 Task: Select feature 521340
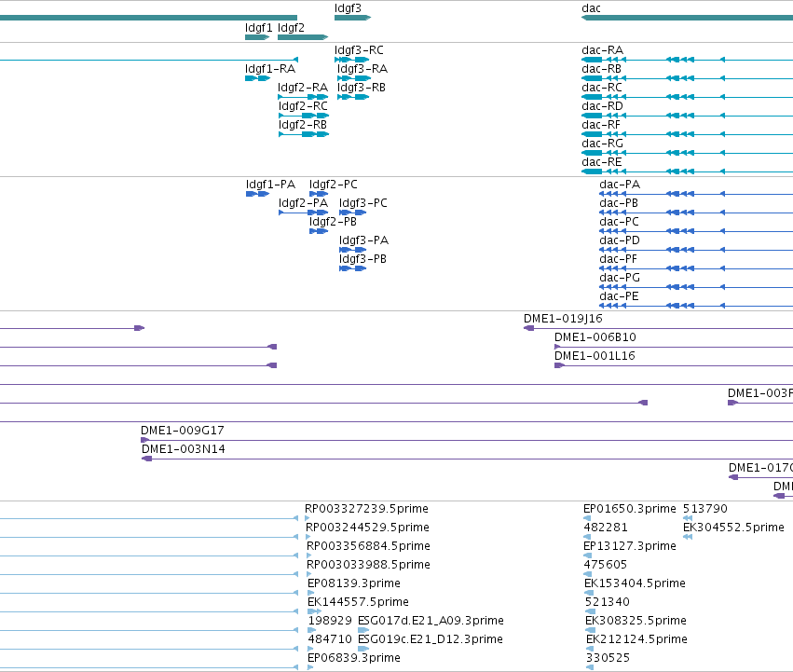(x=590, y=611)
